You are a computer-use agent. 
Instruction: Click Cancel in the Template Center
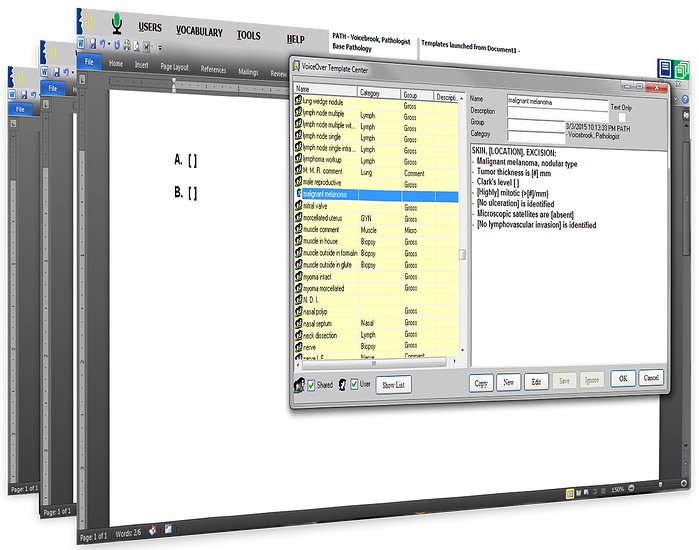coord(651,378)
